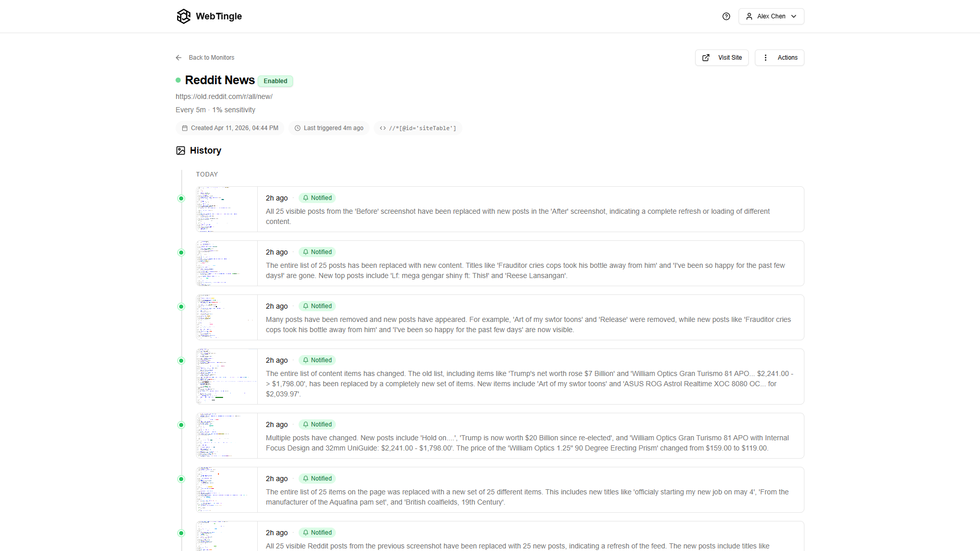Image resolution: width=980 pixels, height=551 pixels.
Task: Click the 'Created Apr 11, 2026, 04:44 PM' chip
Action: 230,128
